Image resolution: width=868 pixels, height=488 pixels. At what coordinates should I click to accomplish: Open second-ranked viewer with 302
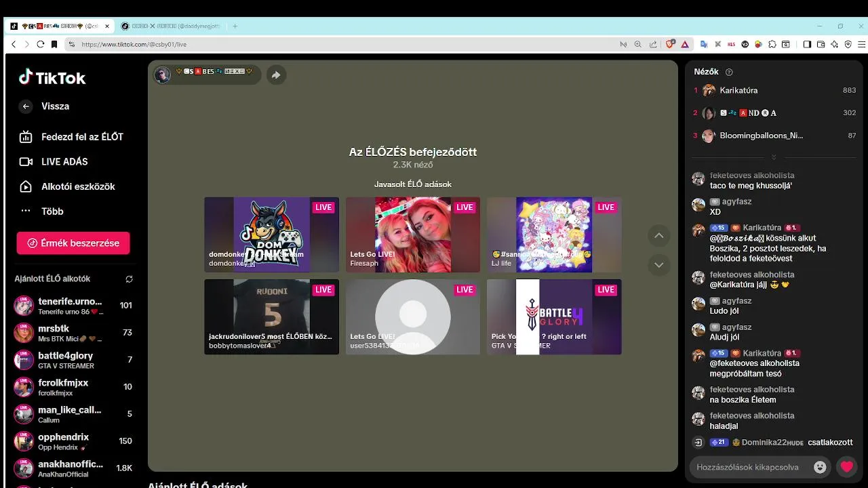click(x=774, y=113)
